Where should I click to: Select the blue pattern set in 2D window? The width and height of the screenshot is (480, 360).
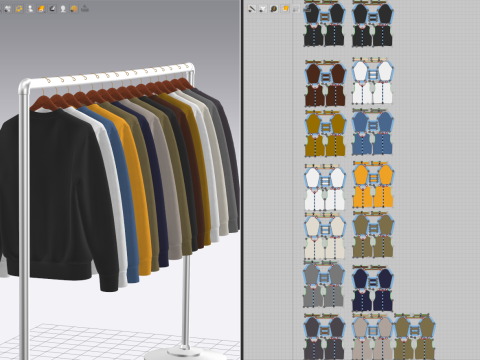pos(373,132)
